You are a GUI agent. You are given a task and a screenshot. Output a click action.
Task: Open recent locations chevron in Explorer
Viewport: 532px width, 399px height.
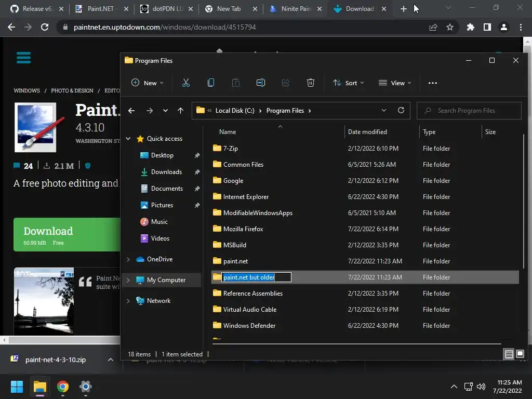pyautogui.click(x=165, y=111)
